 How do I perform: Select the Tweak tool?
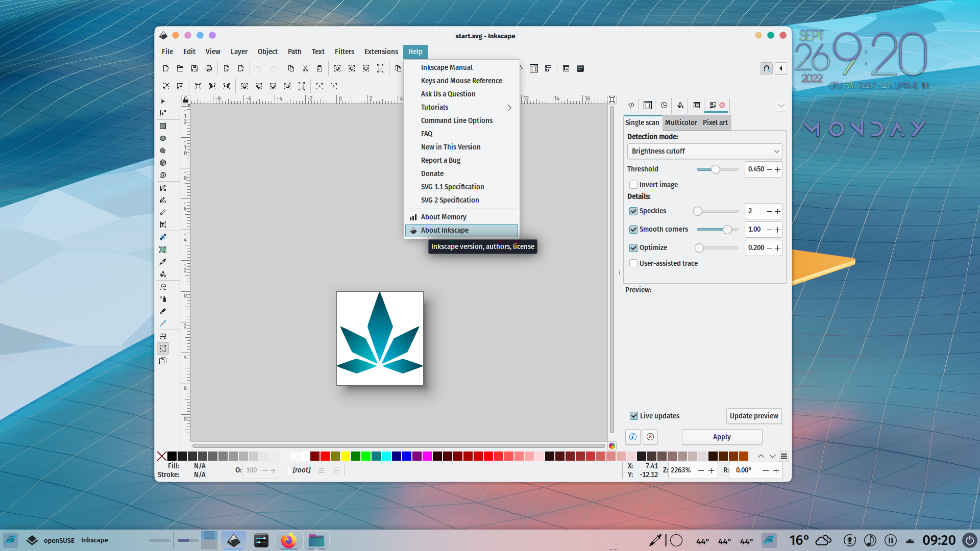click(x=163, y=287)
